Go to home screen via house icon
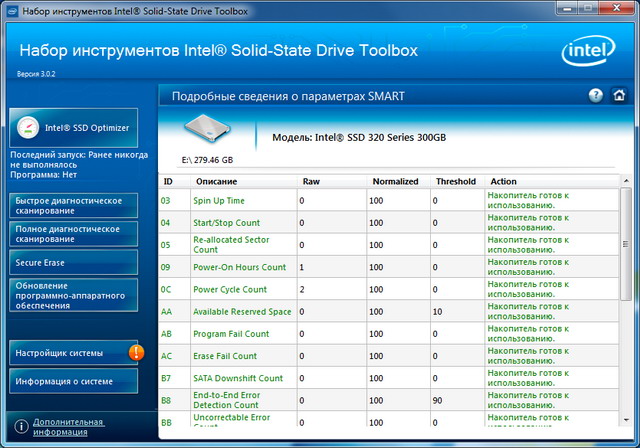This screenshot has width=640, height=448. click(x=619, y=95)
